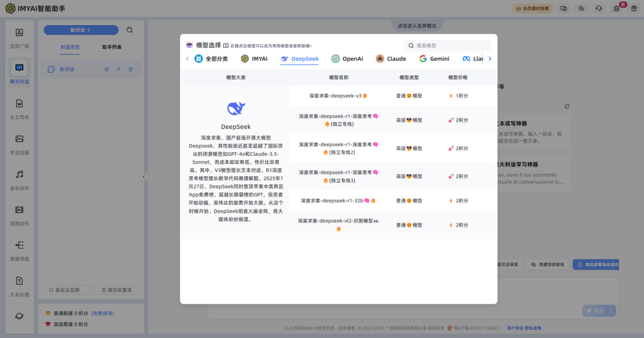Click the 搜索模型 search field
644x338 pixels.
coord(448,45)
